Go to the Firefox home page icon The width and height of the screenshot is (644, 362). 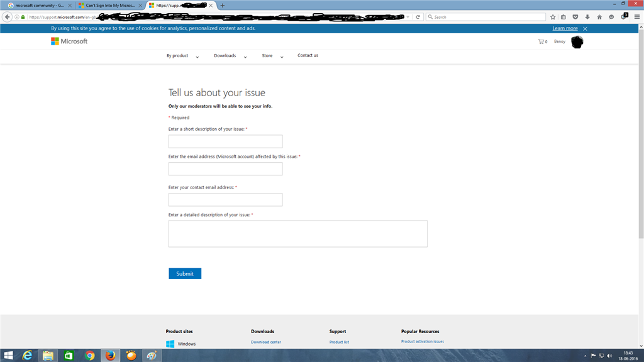point(599,17)
